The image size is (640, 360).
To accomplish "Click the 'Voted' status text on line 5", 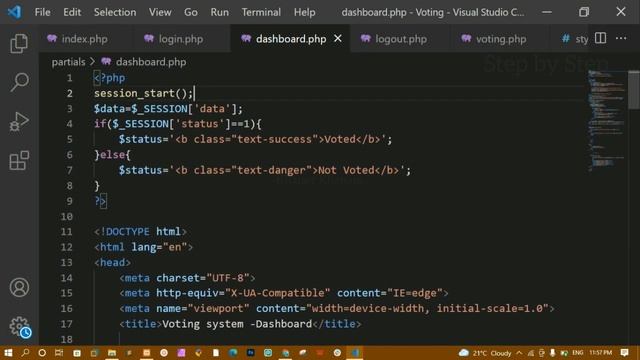I will tap(340, 139).
